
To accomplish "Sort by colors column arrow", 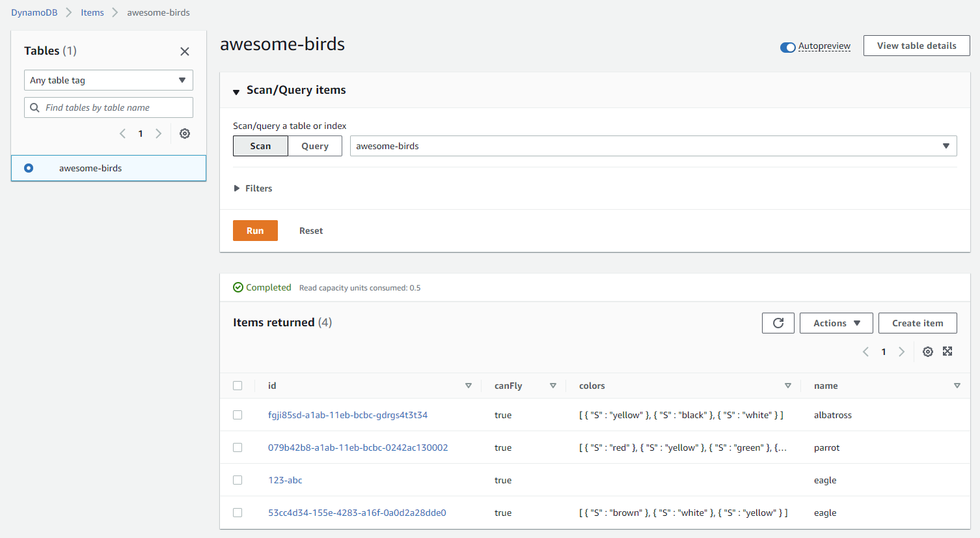I will pos(788,386).
